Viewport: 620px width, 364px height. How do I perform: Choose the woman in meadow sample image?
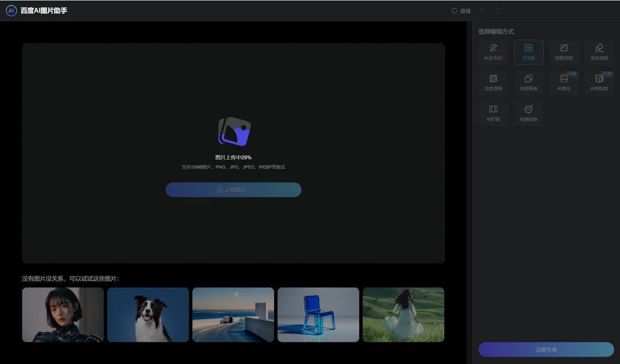click(x=404, y=315)
